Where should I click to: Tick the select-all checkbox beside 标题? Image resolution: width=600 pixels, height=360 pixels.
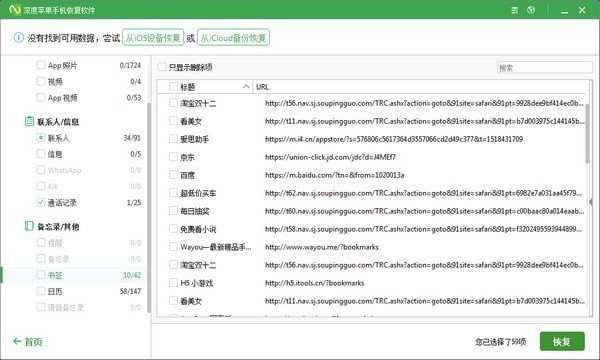click(173, 86)
